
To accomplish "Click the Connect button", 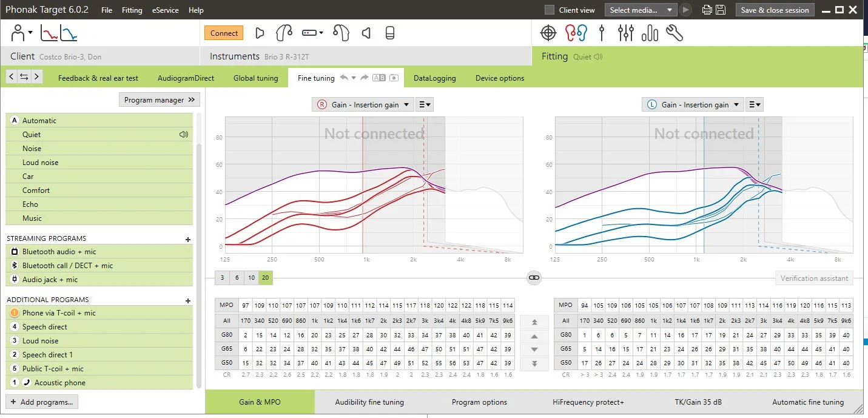I will (224, 33).
